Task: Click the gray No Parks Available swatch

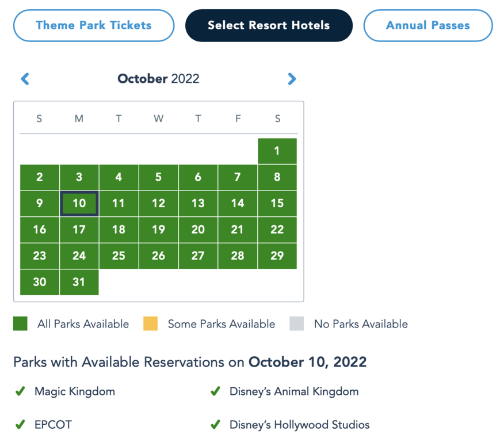Action: (296, 324)
